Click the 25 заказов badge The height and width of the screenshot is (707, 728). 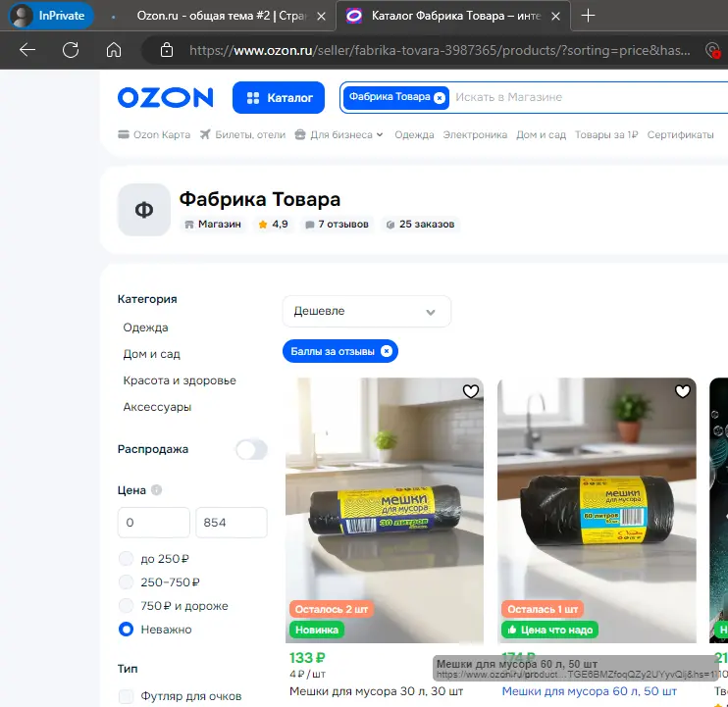click(x=421, y=225)
